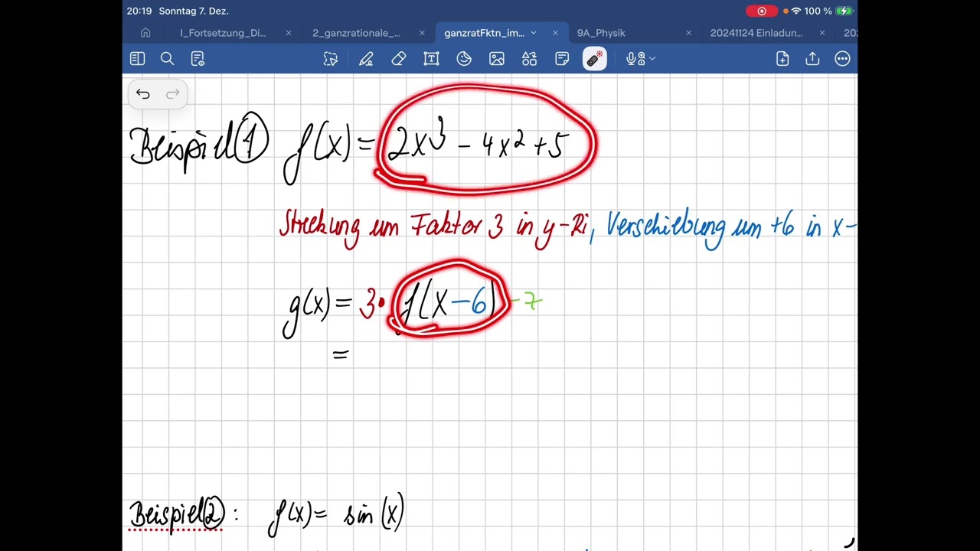Screen dimensions: 980x551
Task: Expand the microphone options chevron
Action: coord(652,59)
